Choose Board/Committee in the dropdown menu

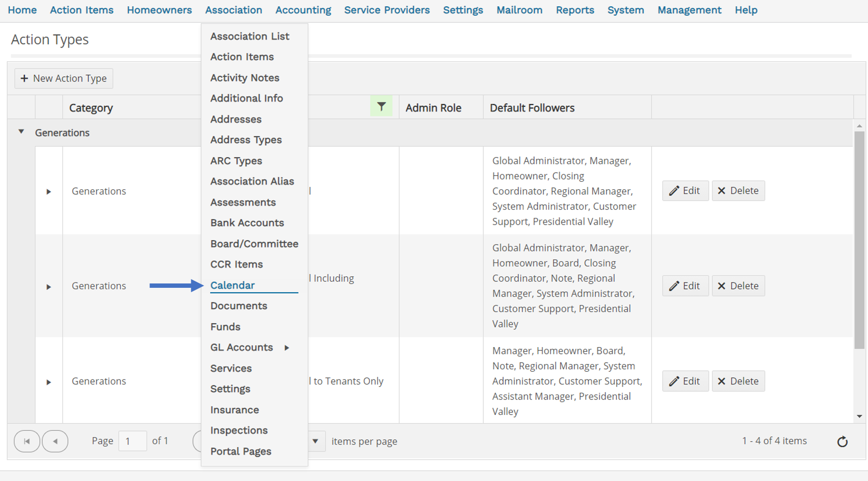point(254,244)
